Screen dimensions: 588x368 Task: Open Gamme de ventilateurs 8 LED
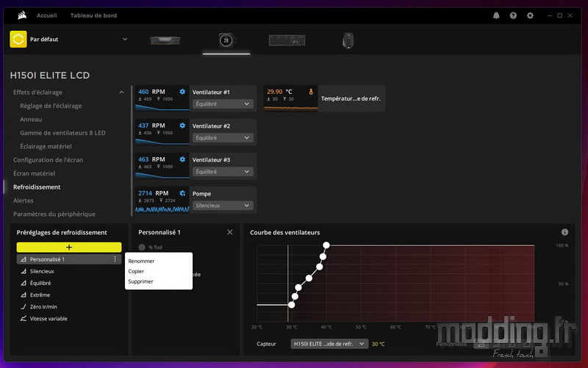click(62, 133)
